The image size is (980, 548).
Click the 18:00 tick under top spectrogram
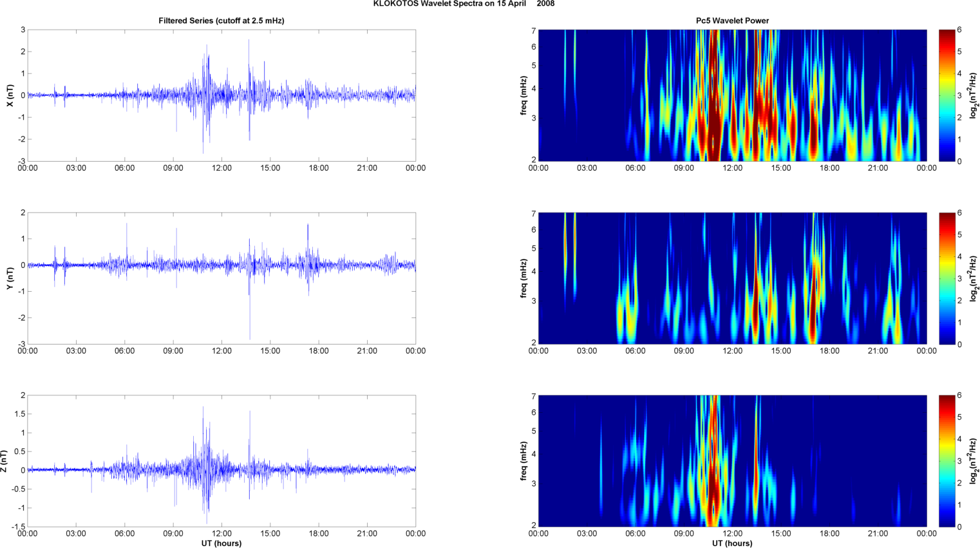829,168
